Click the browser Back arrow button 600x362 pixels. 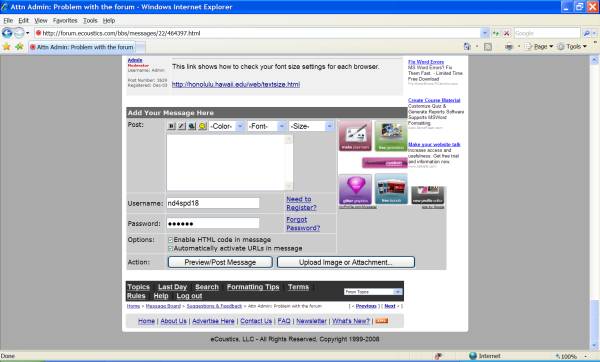7,33
